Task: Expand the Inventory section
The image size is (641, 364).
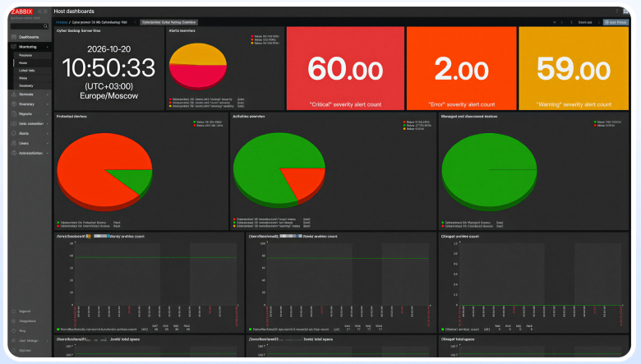Action: pos(30,104)
